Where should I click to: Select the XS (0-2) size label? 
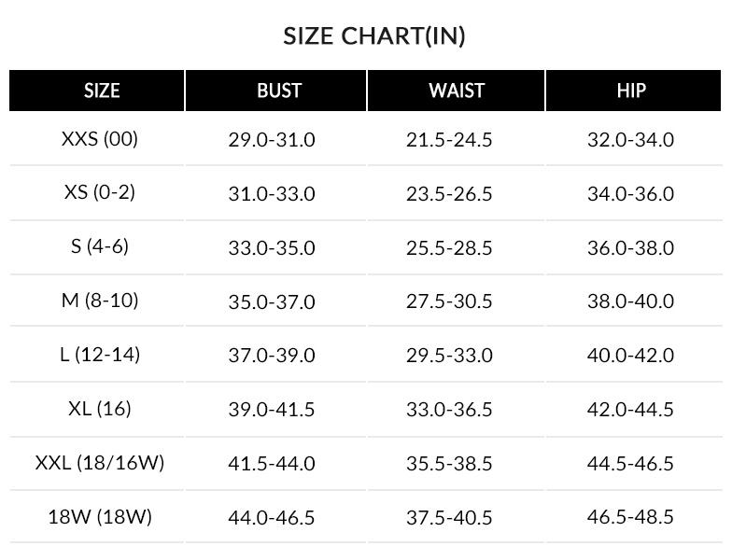point(100,192)
